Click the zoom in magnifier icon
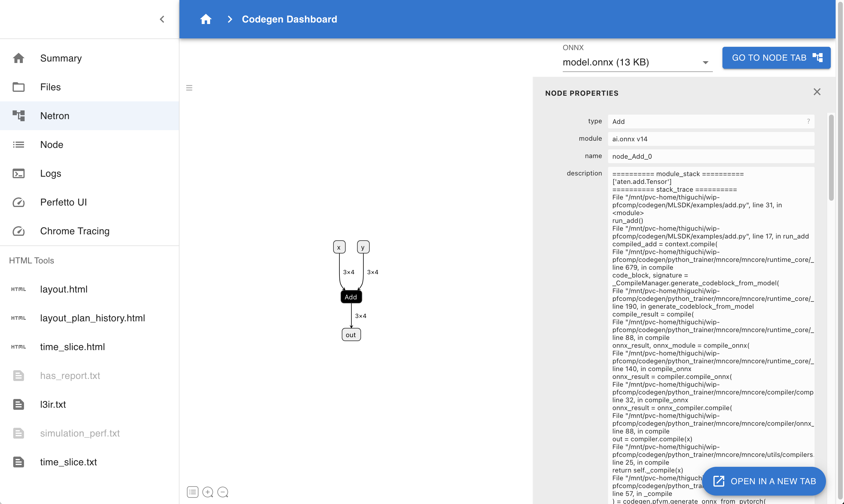Screen dimensions: 844x504 point(208,492)
